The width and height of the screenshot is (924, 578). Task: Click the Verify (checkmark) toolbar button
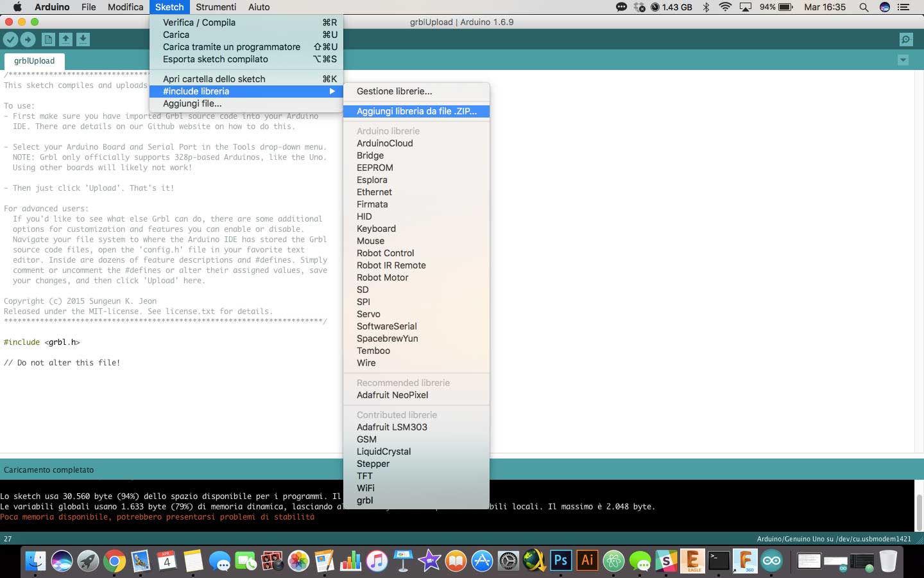(x=10, y=40)
